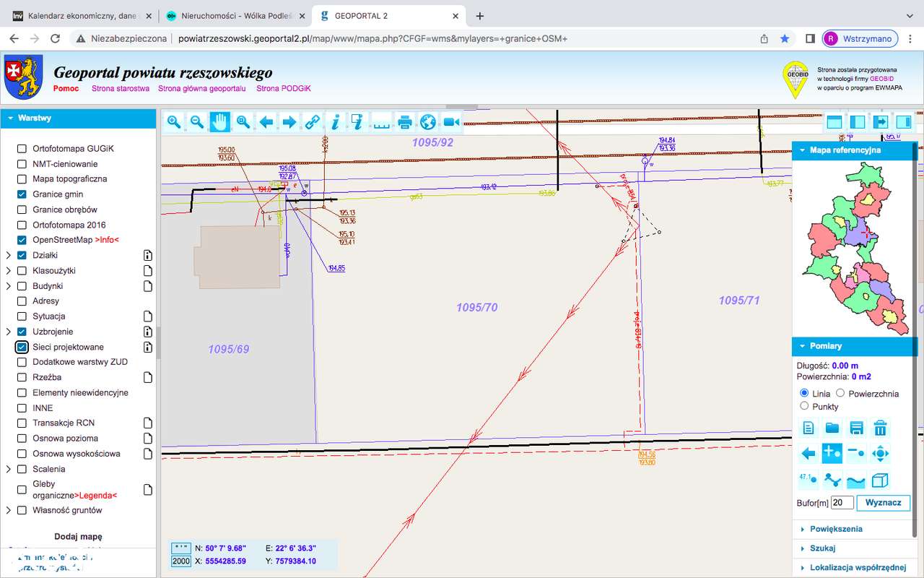Uncheck the Granice gmin layer
The height and width of the screenshot is (578, 924).
click(22, 194)
